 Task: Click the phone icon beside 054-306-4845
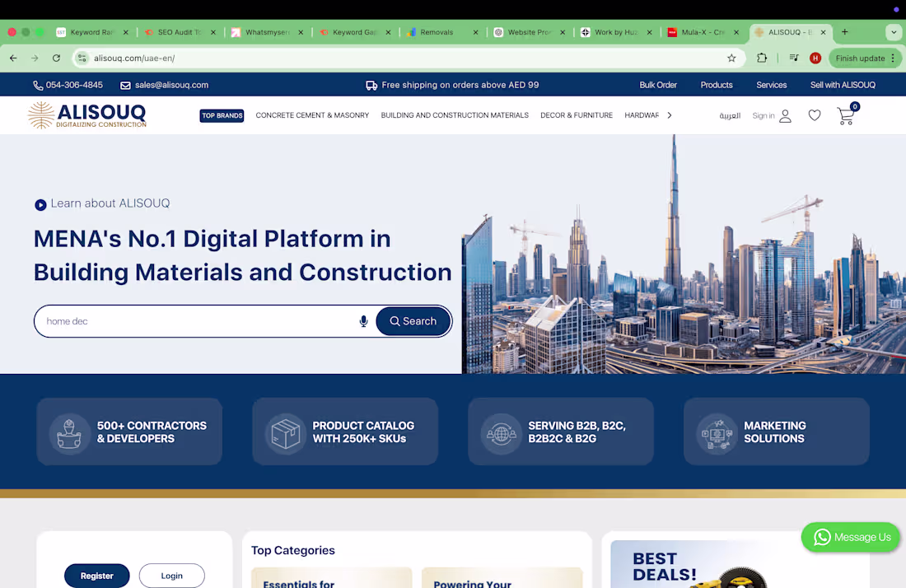click(36, 85)
